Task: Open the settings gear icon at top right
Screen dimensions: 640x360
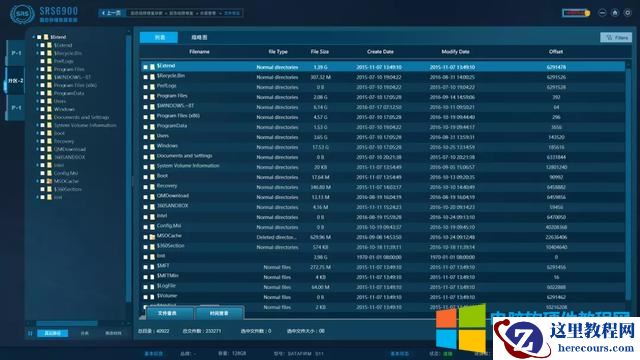Action: (627, 13)
